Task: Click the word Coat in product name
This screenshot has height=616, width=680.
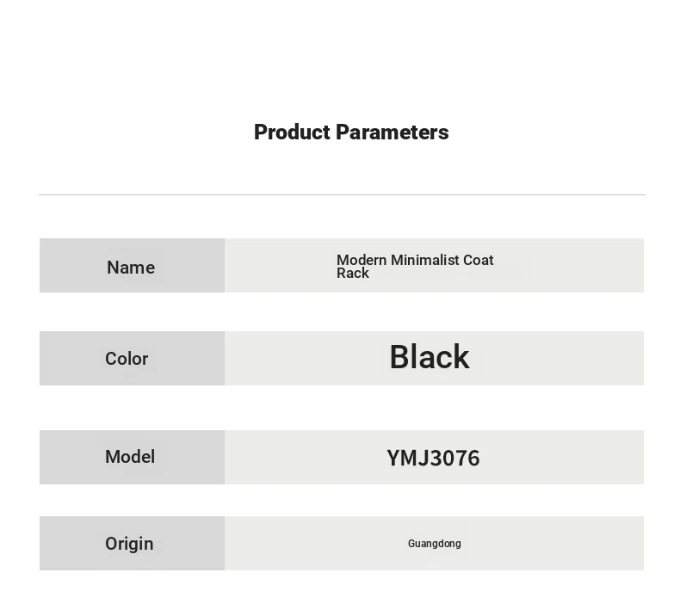Action: [479, 260]
